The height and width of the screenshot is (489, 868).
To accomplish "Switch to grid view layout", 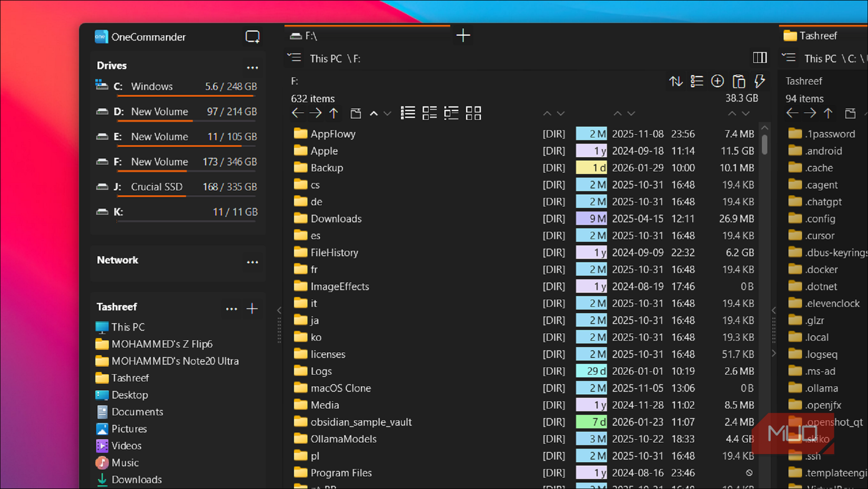I will 473,113.
